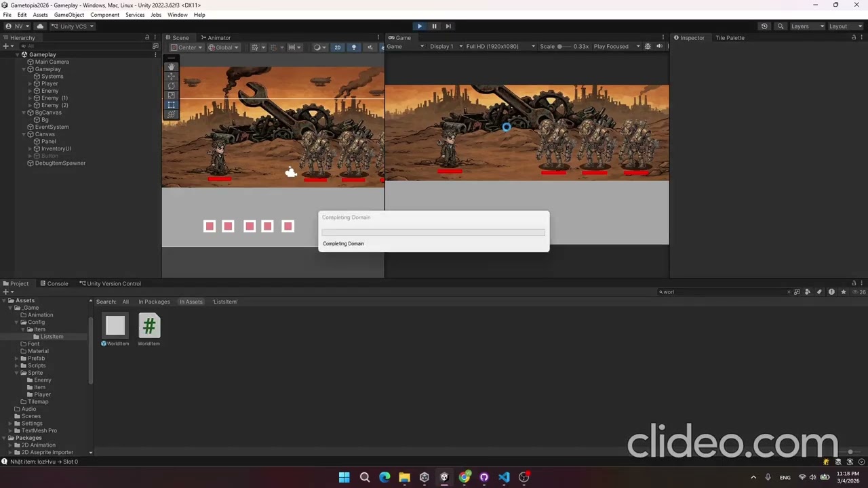Toggle Scene view lighting bulb
This screenshot has width=868, height=488.
[355, 47]
